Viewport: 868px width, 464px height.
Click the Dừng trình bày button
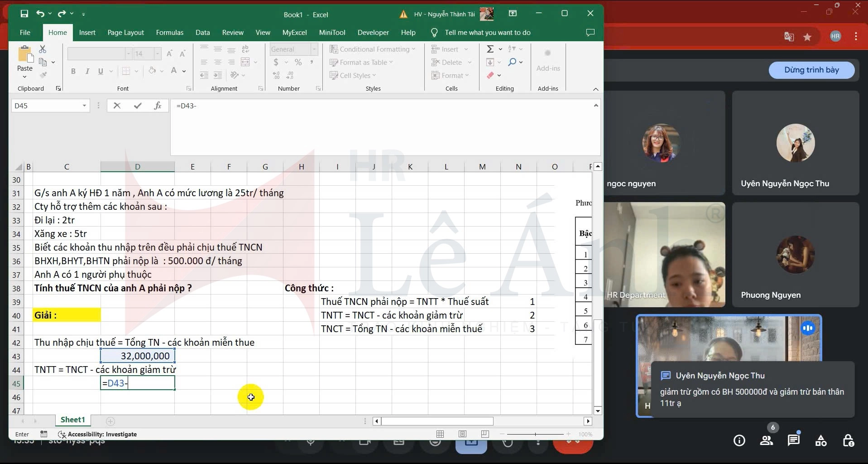811,70
